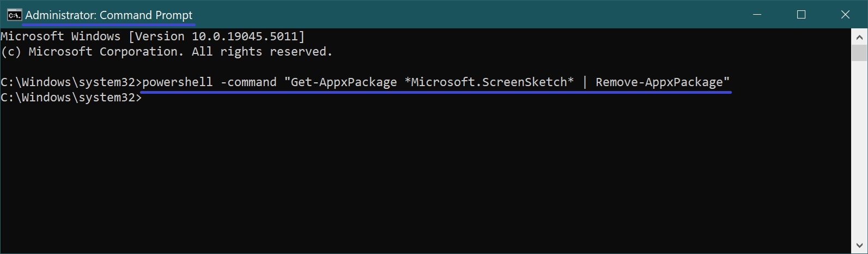Click the 'Administrator: Command Prompt' title text

coord(109,15)
